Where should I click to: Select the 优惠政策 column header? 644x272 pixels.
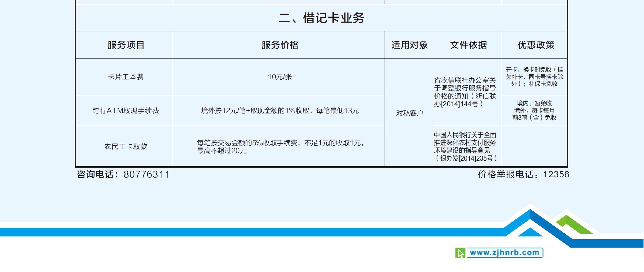536,45
